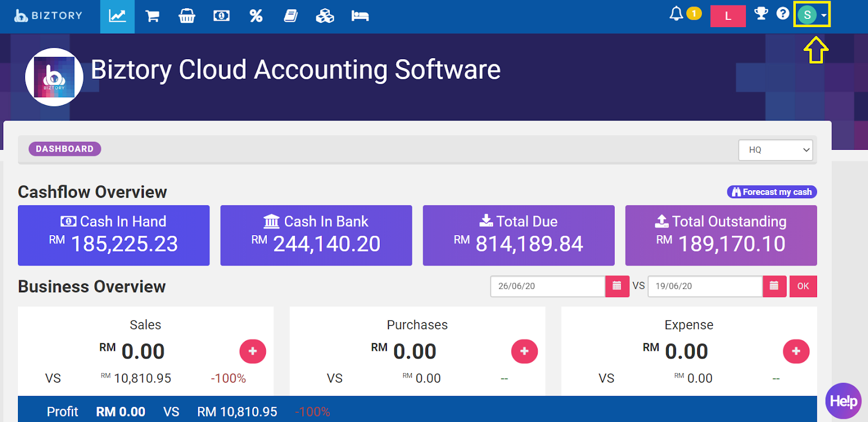Click the red L button in navbar
This screenshot has height=422, width=868.
(728, 16)
